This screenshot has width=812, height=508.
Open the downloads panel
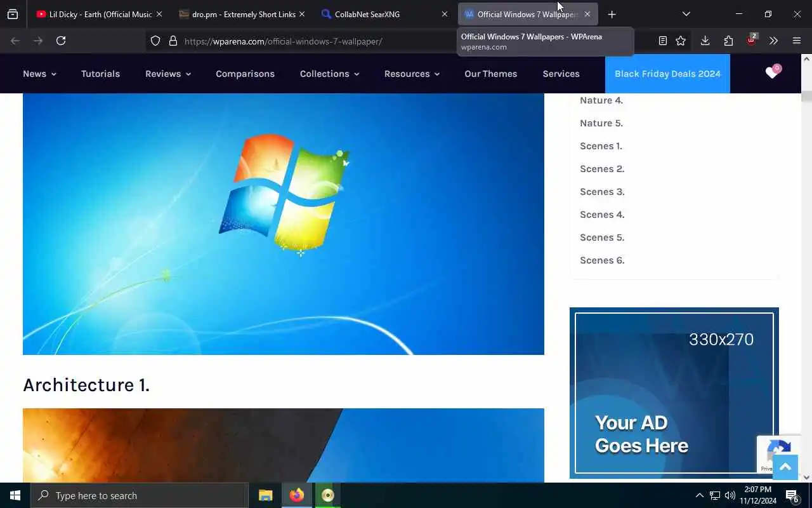point(705,41)
